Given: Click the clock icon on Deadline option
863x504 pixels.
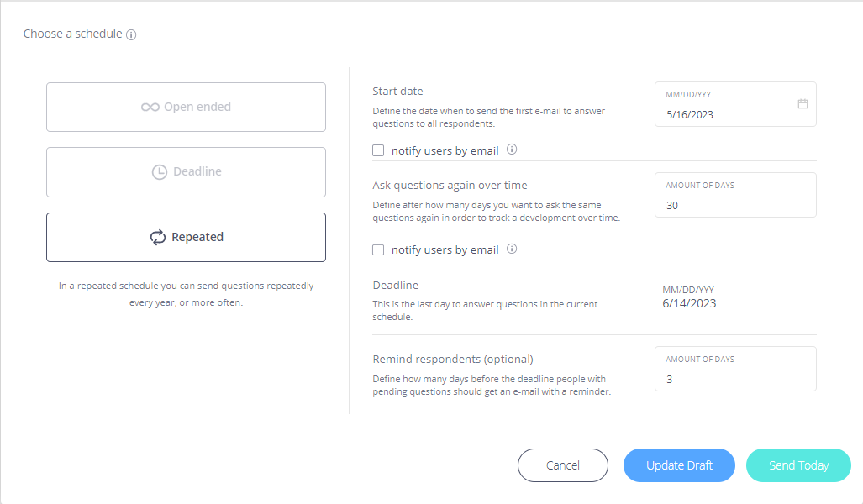Looking at the screenshot, I should click(x=159, y=172).
